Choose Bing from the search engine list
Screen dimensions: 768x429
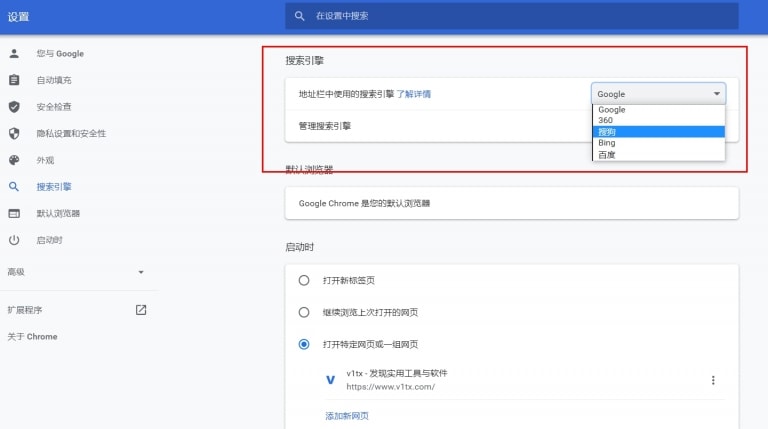pyautogui.click(x=658, y=143)
